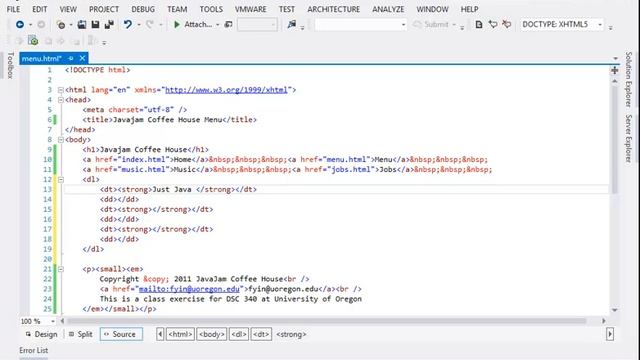Close the menu.html tab

[x=82, y=58]
